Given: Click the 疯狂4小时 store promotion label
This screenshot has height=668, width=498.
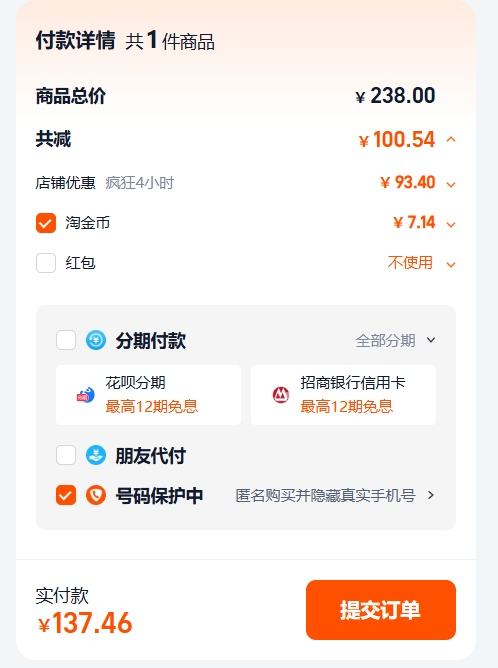Looking at the screenshot, I should (x=140, y=183).
